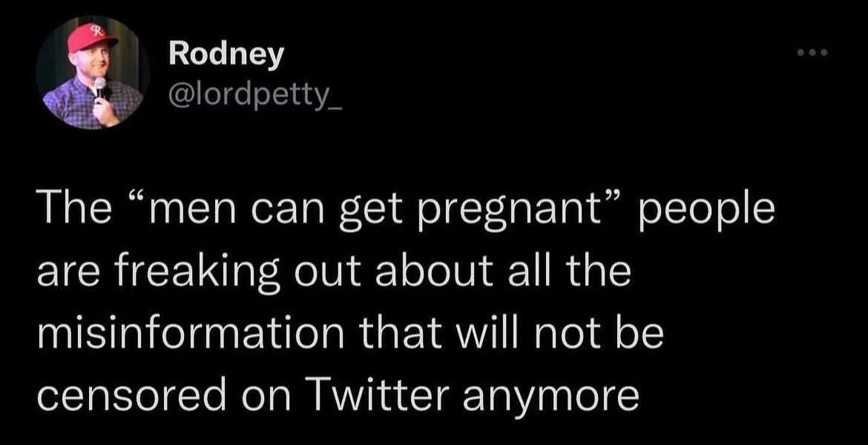Click the red cap in the avatar
This screenshot has height=445, width=868.
tap(91, 38)
